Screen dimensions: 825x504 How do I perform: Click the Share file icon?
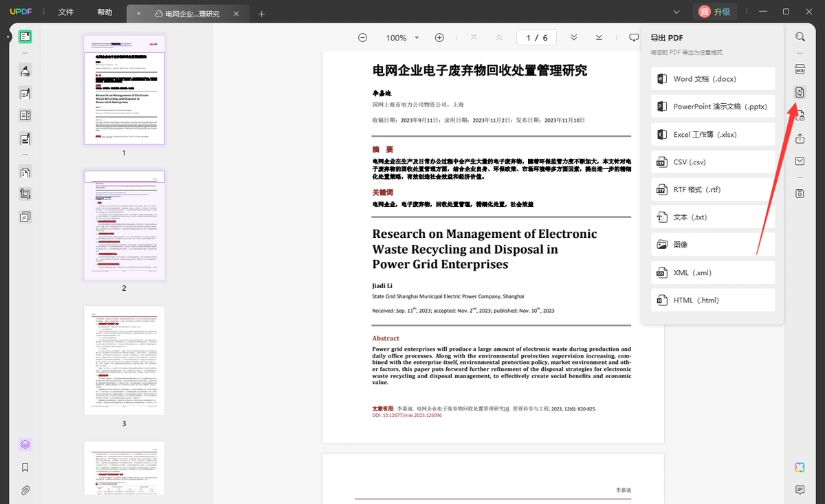[x=800, y=138]
